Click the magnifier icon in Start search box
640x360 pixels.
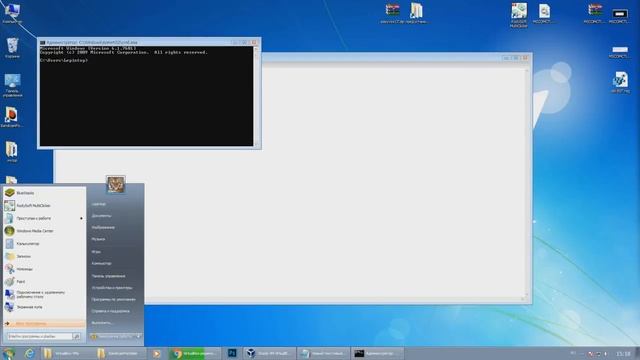(x=76, y=336)
